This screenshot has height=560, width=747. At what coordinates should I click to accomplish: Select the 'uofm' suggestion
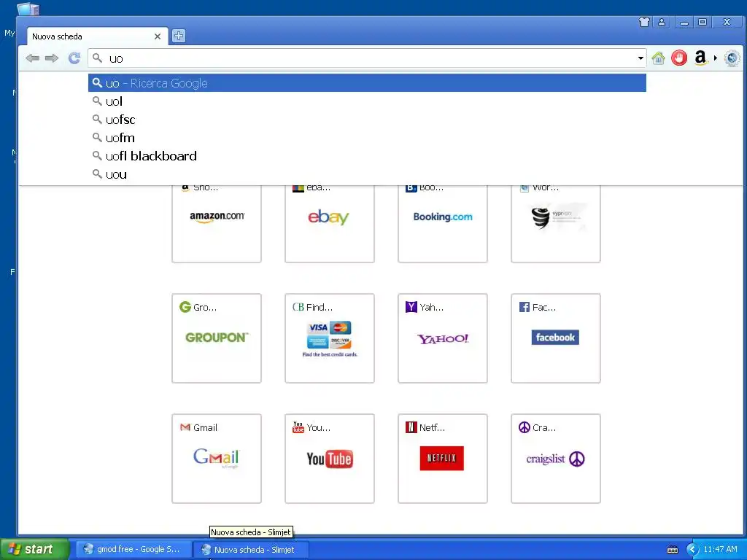point(367,138)
